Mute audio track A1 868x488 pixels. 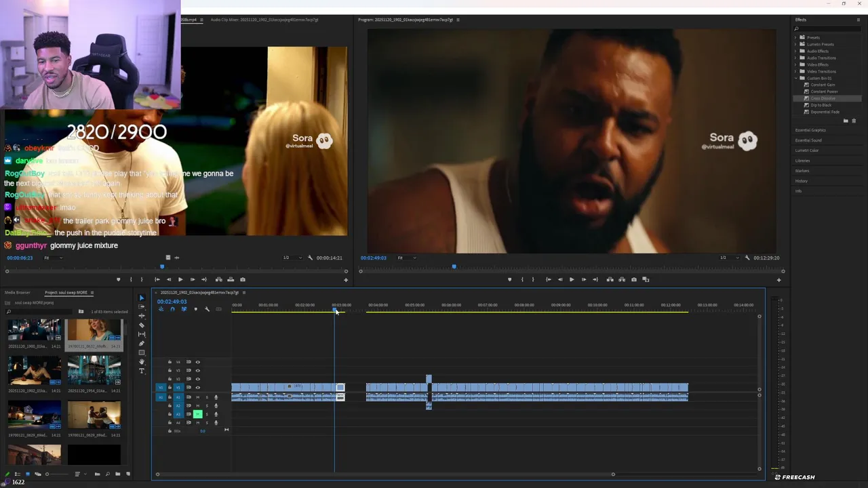click(x=198, y=397)
